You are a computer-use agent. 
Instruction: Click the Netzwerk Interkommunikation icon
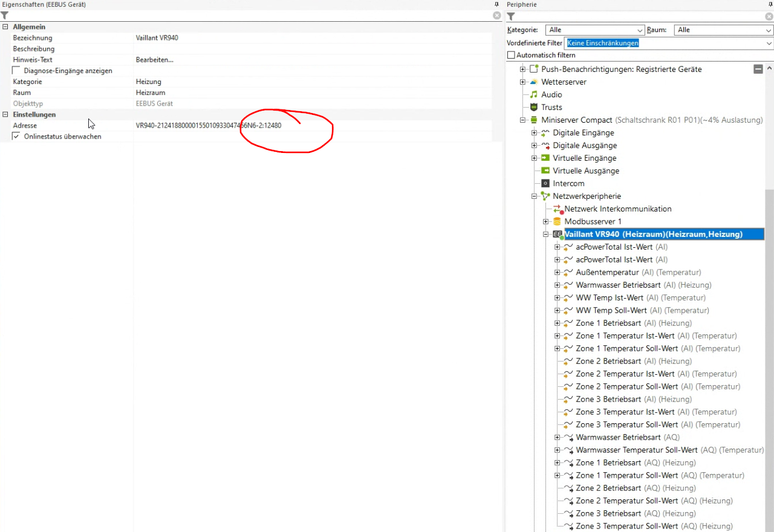(x=557, y=209)
